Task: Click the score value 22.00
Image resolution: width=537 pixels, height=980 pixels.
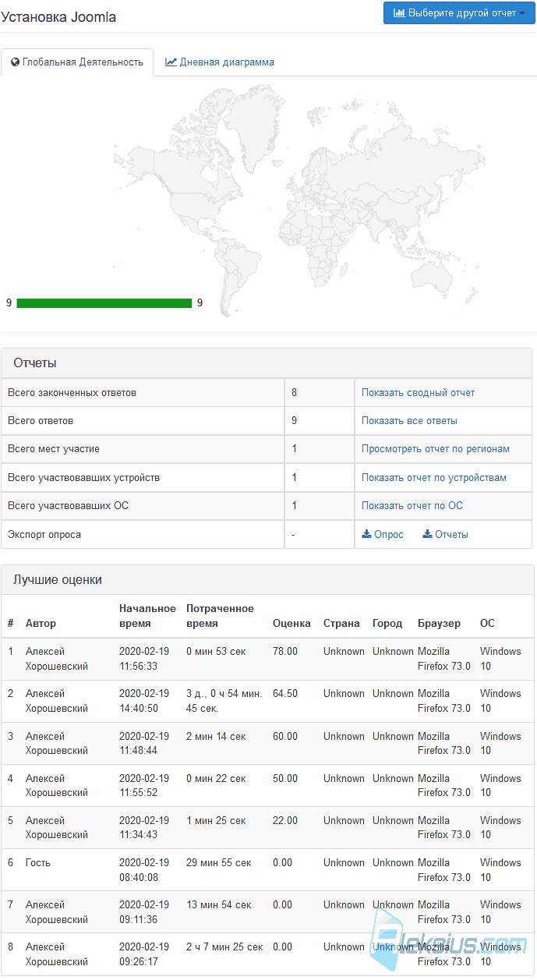Action: [285, 820]
